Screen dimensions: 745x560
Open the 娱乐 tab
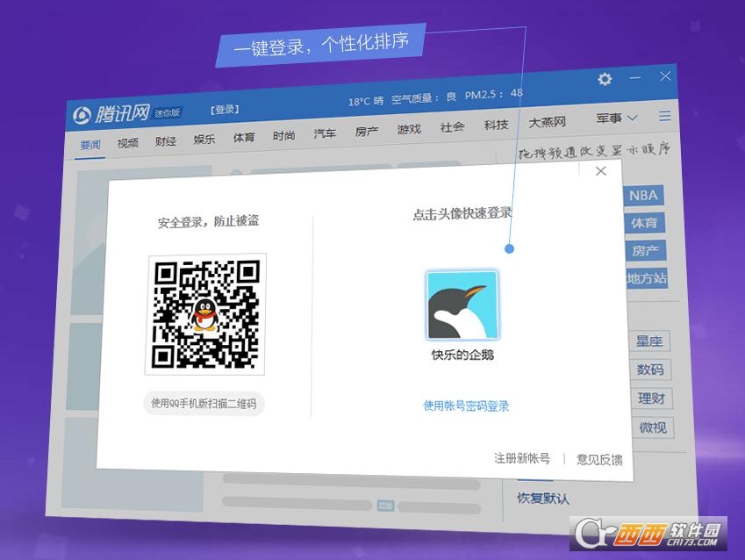pyautogui.click(x=204, y=139)
